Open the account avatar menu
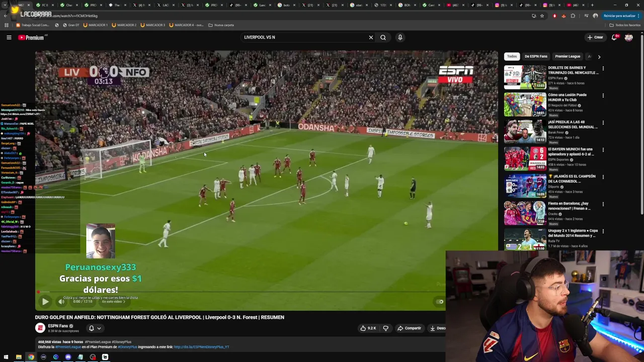 coord(628,37)
